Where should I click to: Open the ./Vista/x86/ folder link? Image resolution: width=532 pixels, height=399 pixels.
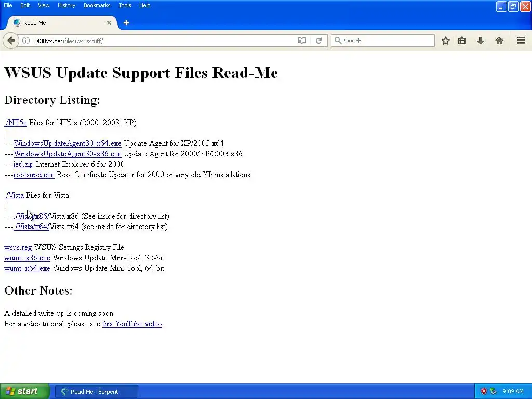coord(32,216)
